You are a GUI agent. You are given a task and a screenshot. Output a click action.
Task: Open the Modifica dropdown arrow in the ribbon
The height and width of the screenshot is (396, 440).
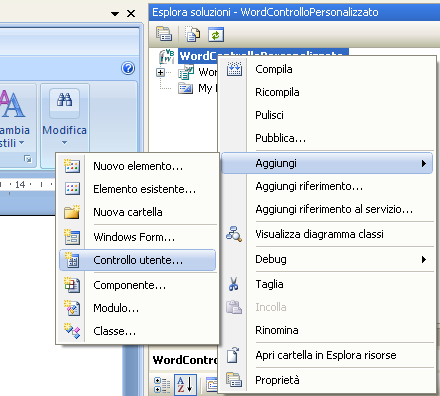[64, 143]
